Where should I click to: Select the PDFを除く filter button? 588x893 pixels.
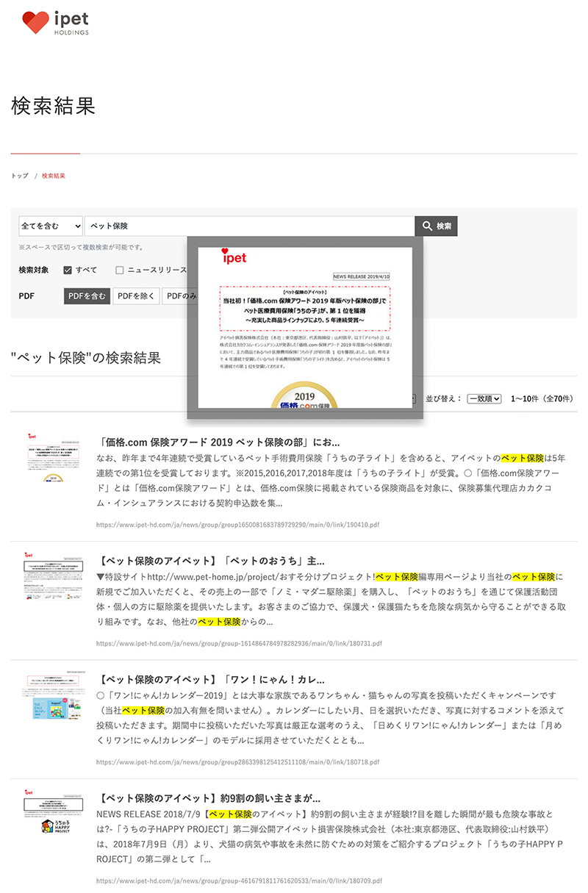point(137,295)
